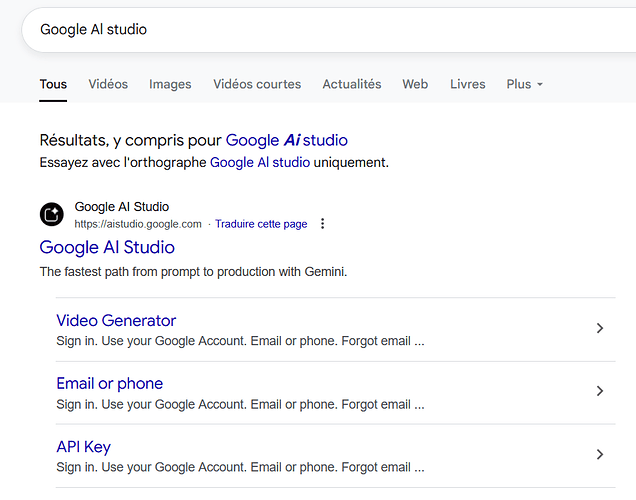Open the Video Generator sitelink
The width and height of the screenshot is (636, 500).
click(x=116, y=321)
